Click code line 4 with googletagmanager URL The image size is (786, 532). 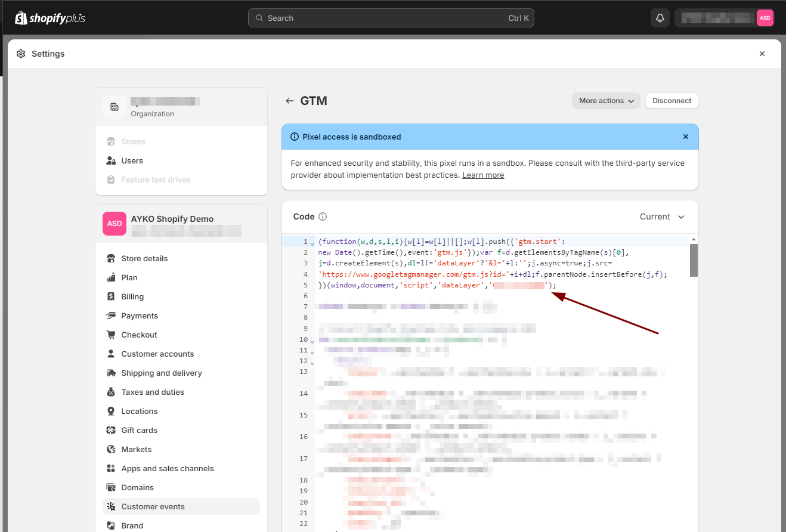pos(493,274)
